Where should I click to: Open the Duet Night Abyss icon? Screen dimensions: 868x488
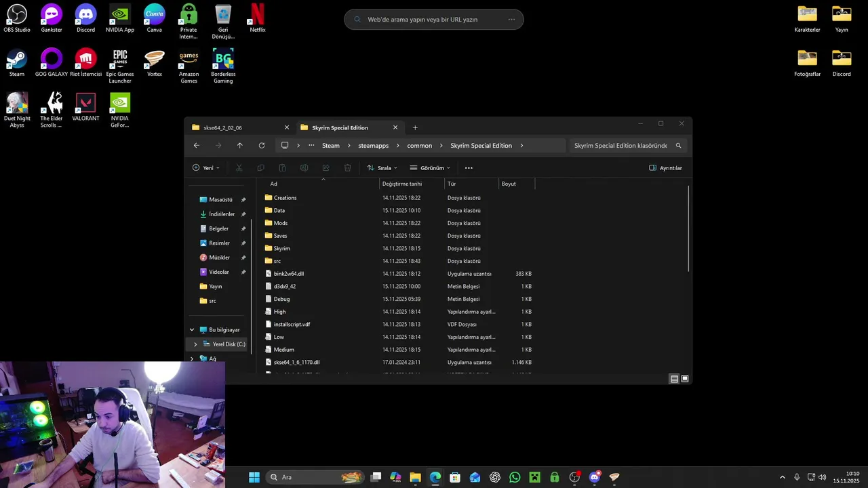click(x=17, y=110)
